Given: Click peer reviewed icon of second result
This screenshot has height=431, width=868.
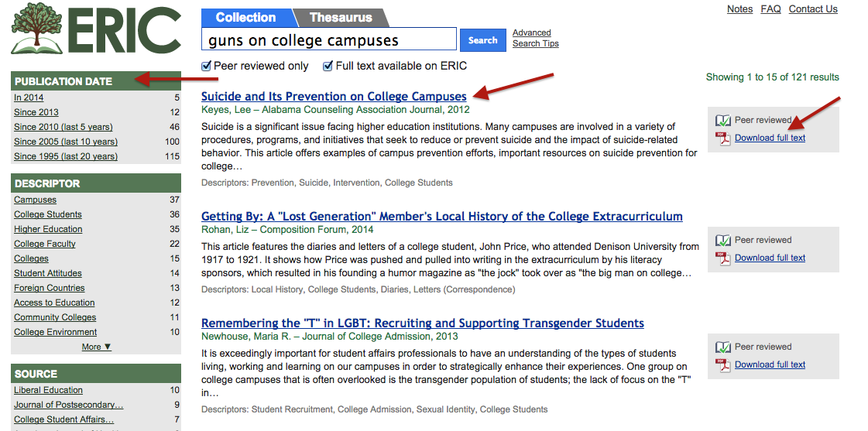Looking at the screenshot, I should pyautogui.click(x=723, y=241).
